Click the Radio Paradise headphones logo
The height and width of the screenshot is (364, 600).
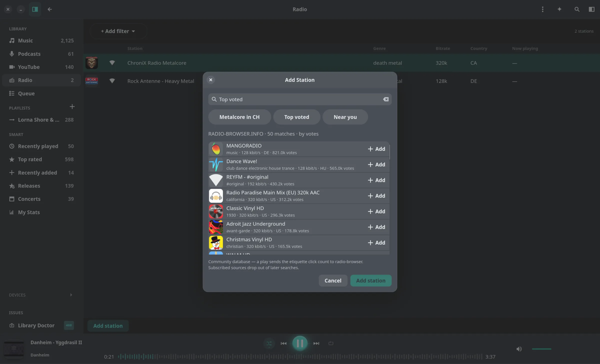[x=216, y=196]
